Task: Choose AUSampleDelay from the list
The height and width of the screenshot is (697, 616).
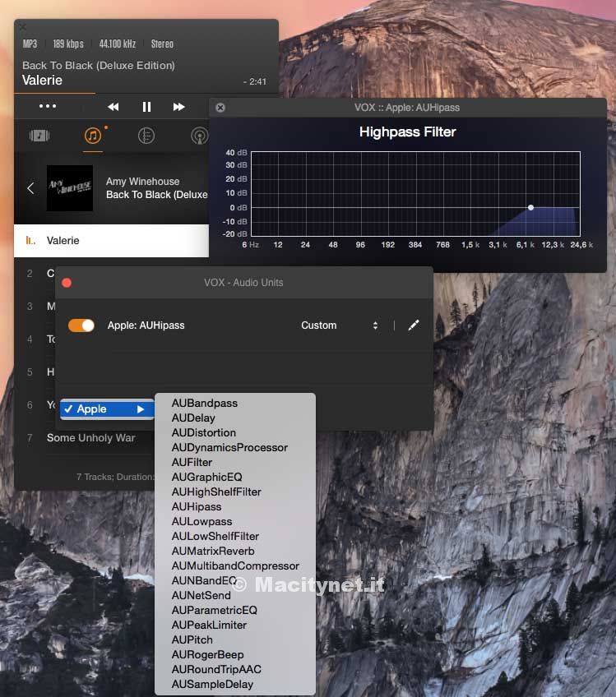Action: 235,684
